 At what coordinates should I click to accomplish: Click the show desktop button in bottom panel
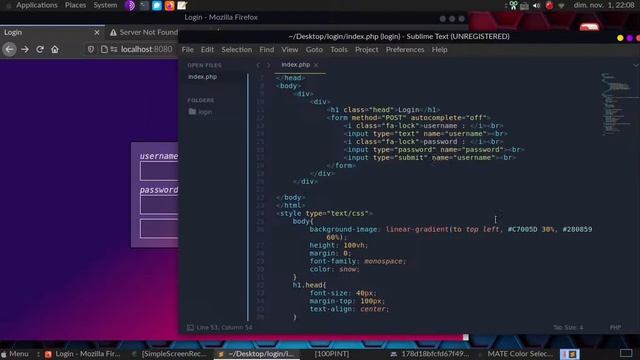coord(626,353)
